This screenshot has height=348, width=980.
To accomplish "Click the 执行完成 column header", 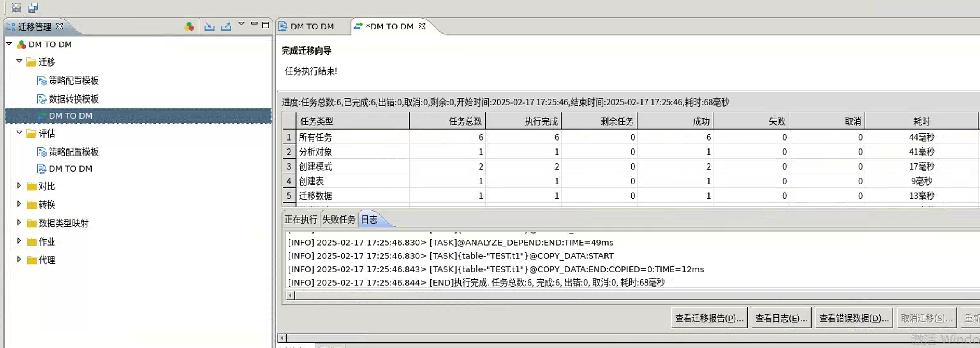I will coord(523,121).
